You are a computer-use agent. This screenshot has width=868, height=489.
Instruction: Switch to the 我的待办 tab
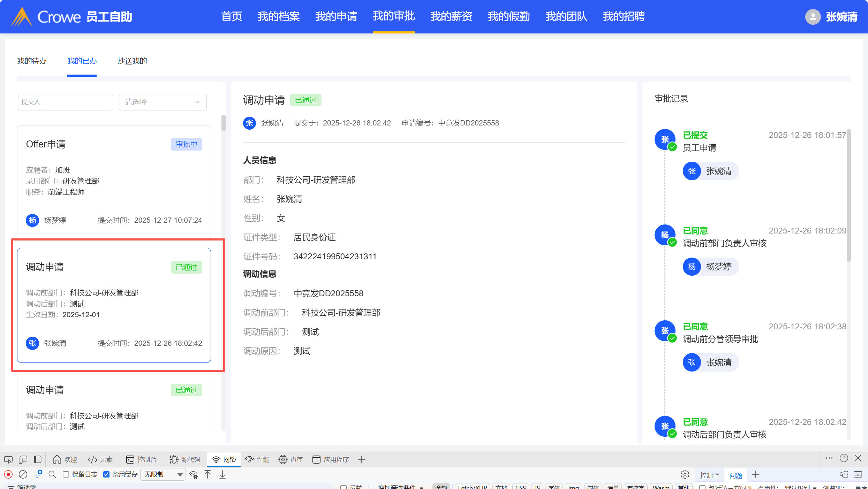32,61
